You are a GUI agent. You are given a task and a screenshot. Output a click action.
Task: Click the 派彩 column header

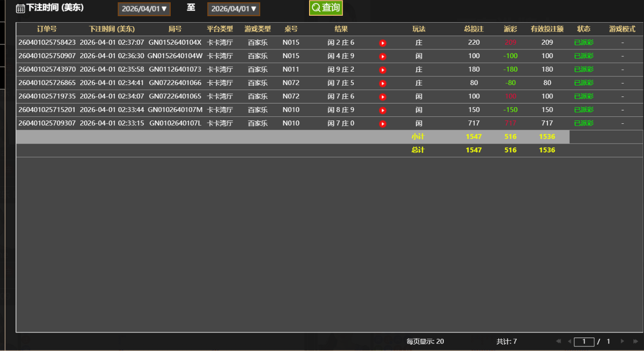[x=510, y=29]
